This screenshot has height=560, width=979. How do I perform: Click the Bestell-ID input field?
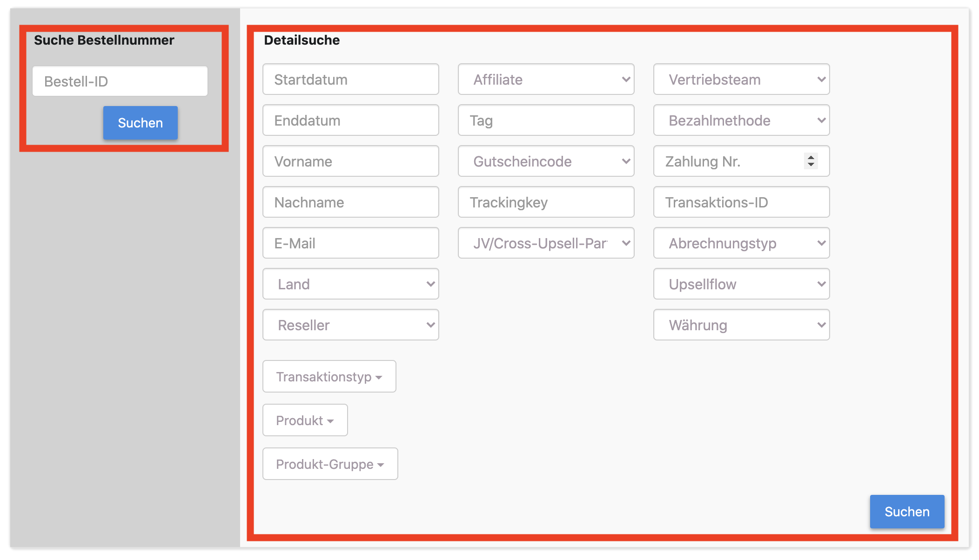120,81
